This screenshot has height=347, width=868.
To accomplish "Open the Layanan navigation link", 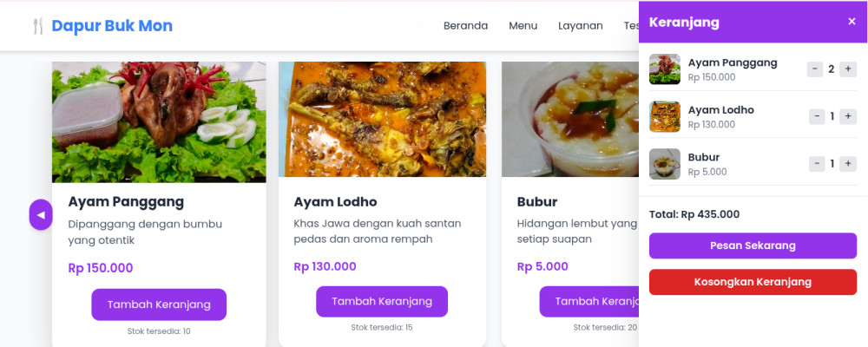I will click(581, 26).
